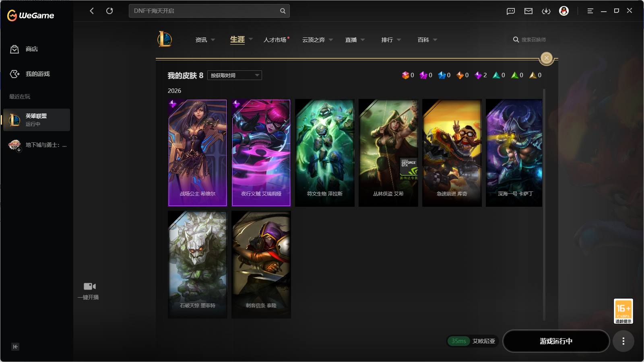644x362 pixels.
Task: Click the one-key broadcast camera icon
Action: [x=89, y=286]
